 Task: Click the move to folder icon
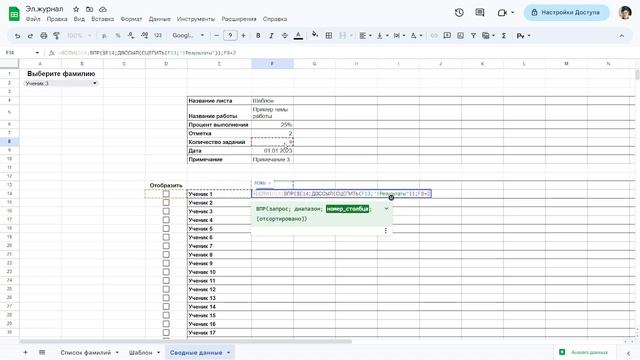pyautogui.click(x=89, y=9)
